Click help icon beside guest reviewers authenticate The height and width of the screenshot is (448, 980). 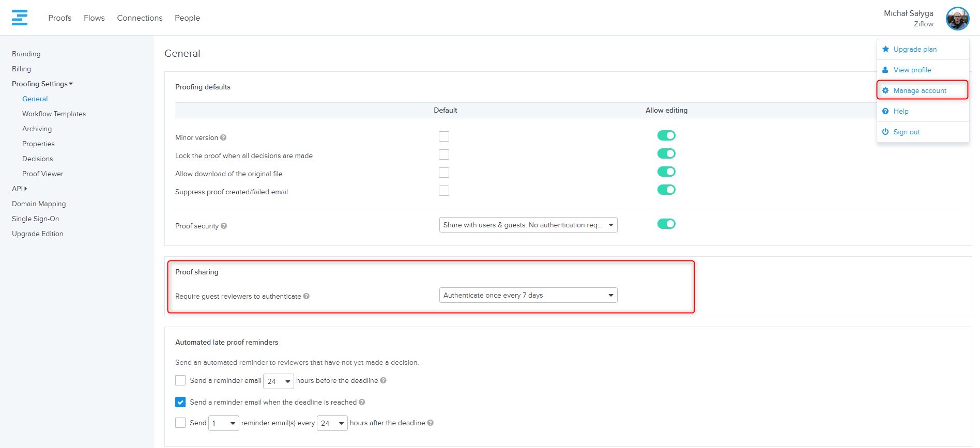pos(307,296)
